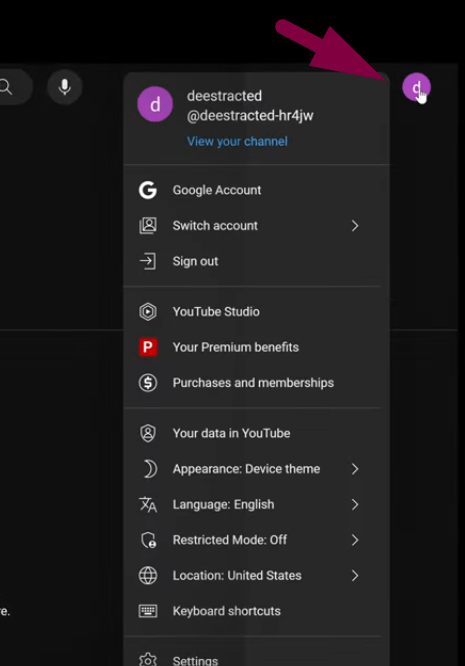Click the Settings gear icon
Image resolution: width=465 pixels, height=666 pixels.
click(x=148, y=660)
